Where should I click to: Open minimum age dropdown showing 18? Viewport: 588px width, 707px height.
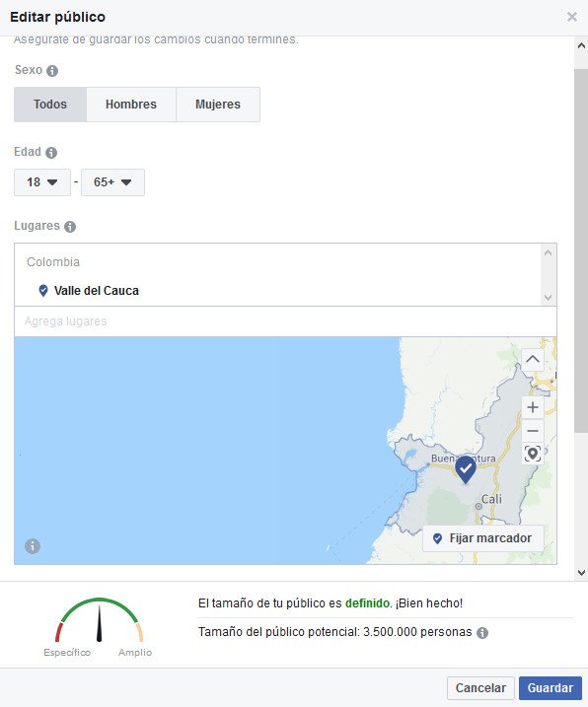click(42, 182)
